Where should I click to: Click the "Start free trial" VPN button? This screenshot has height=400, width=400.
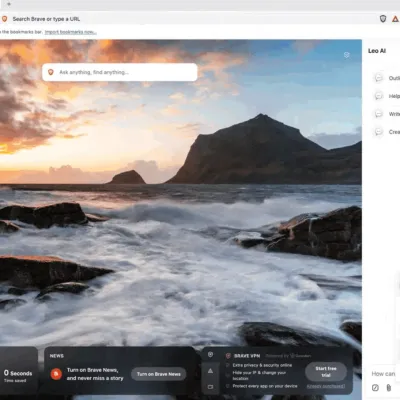[326, 372]
